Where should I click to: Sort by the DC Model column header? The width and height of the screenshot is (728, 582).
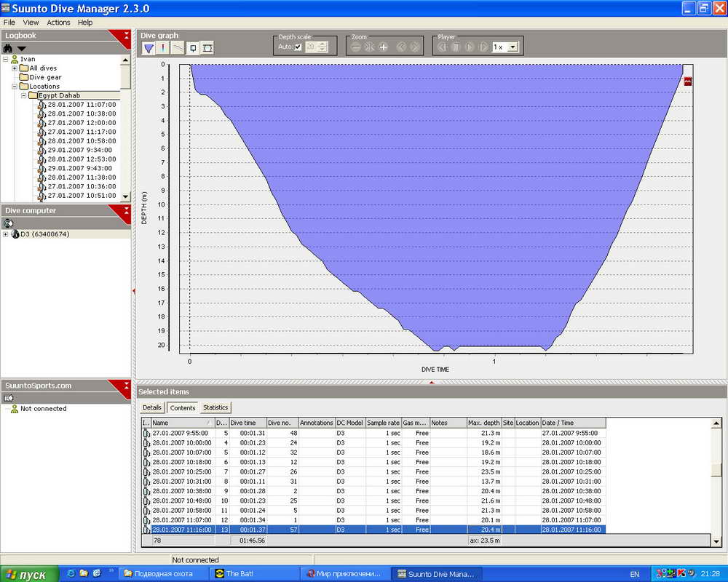pos(350,423)
